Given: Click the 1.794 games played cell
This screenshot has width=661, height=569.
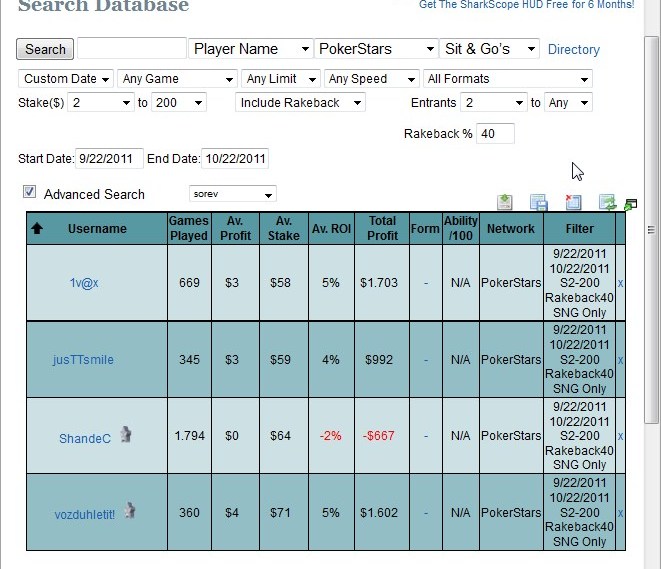Looking at the screenshot, I should pyautogui.click(x=189, y=435).
